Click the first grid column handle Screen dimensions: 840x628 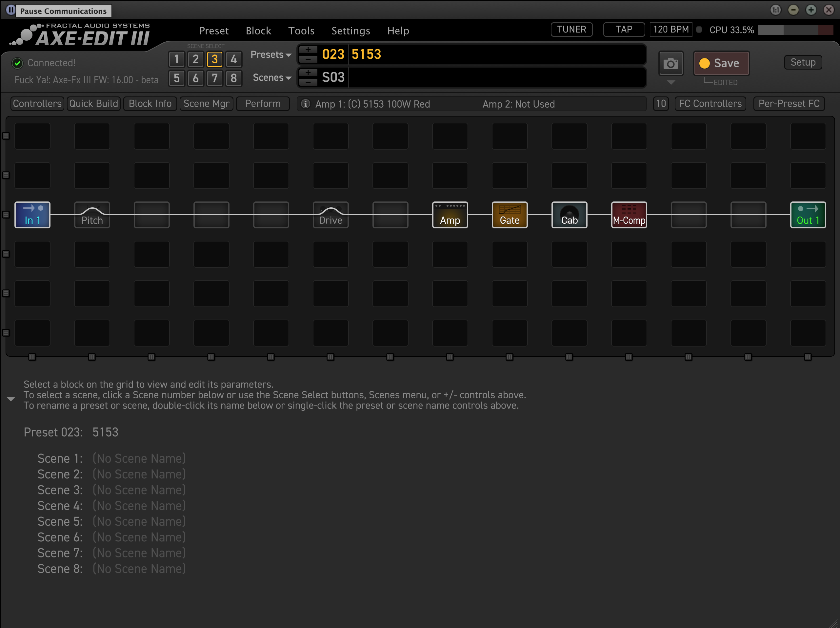tap(32, 357)
